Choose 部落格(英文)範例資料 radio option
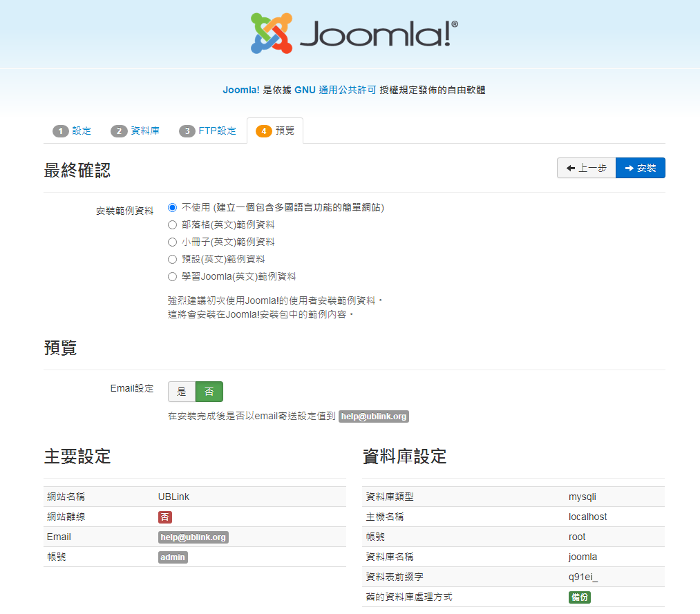 point(173,224)
